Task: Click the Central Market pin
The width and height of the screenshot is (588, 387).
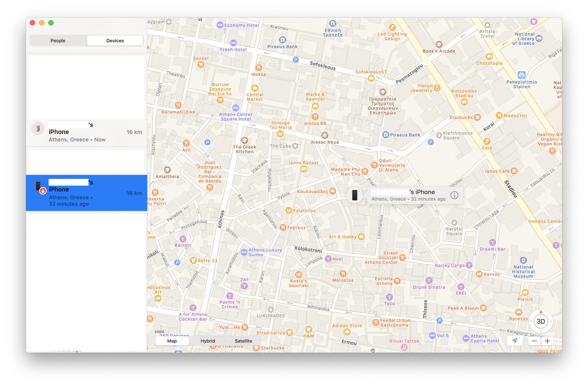Action: tap(255, 88)
